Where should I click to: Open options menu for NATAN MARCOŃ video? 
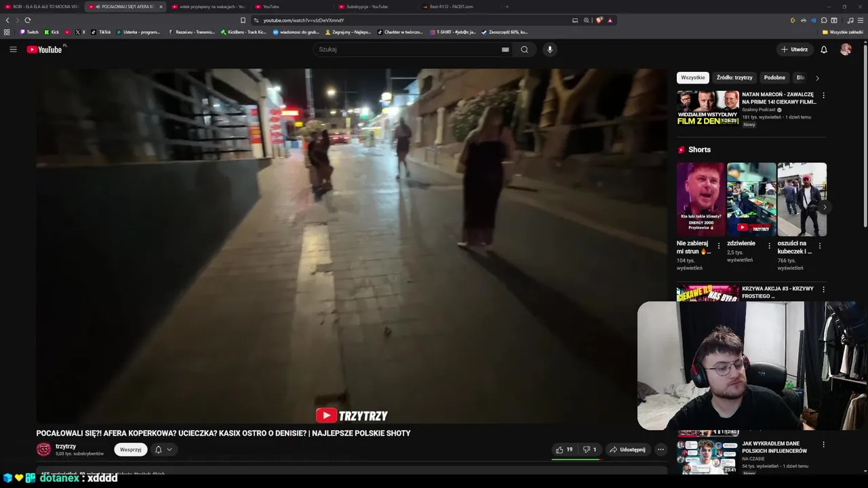[823, 96]
